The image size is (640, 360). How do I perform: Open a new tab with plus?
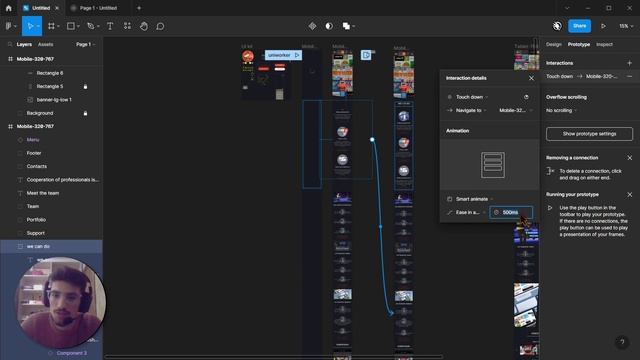click(x=139, y=8)
